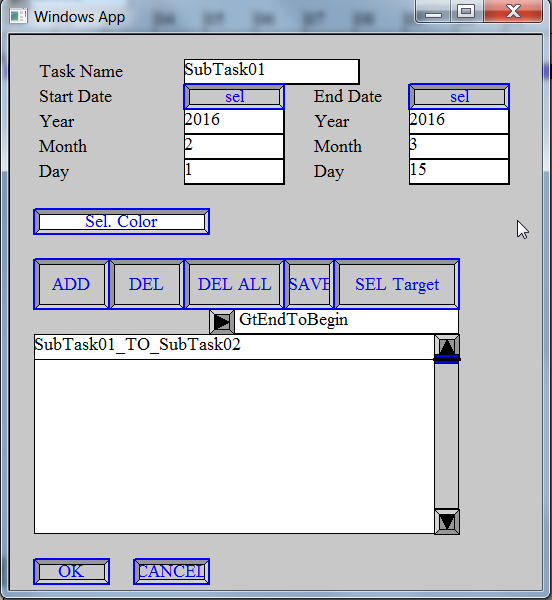Click the Windows App title bar icon
The height and width of the screenshot is (600, 552).
tap(18, 16)
